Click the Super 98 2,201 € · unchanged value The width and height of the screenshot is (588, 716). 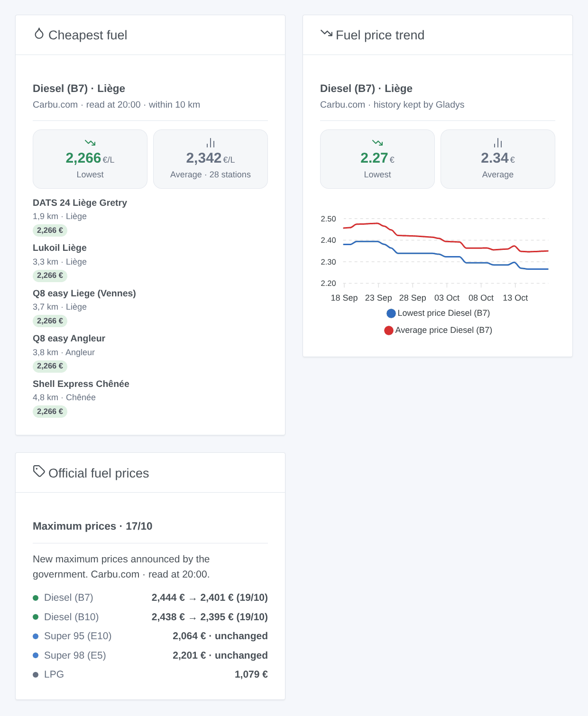pos(220,655)
